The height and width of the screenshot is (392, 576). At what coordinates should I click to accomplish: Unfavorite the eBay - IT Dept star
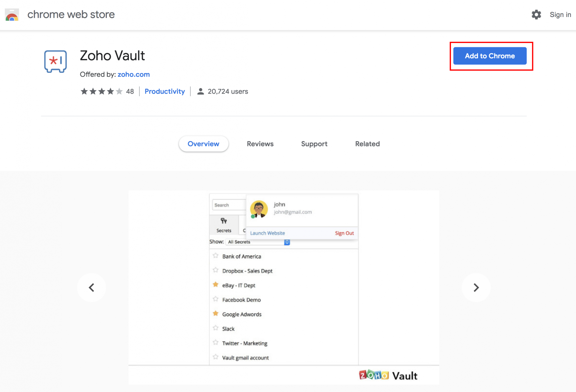(215, 284)
